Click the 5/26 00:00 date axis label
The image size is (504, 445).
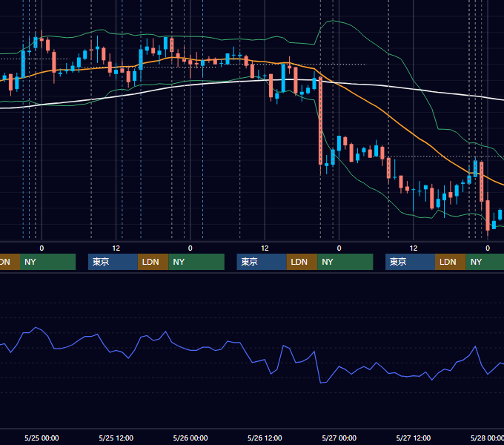pos(190,438)
